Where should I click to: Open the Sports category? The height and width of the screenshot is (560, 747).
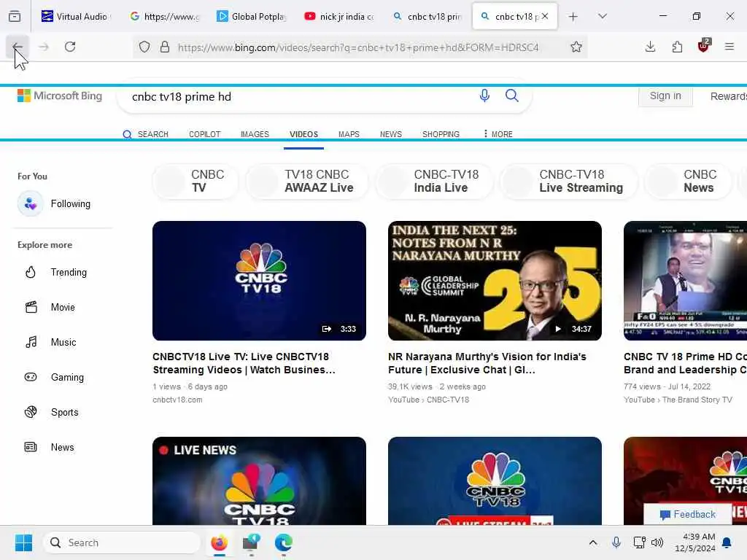(52, 413)
